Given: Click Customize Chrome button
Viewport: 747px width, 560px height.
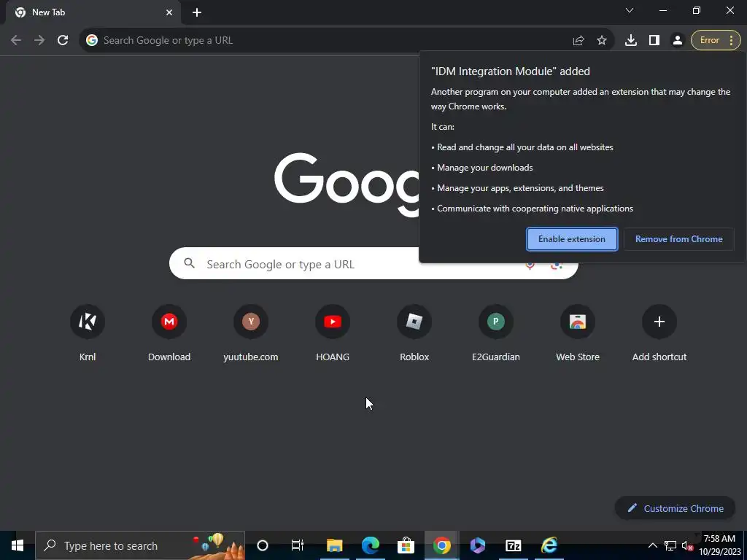Looking at the screenshot, I should click(675, 508).
